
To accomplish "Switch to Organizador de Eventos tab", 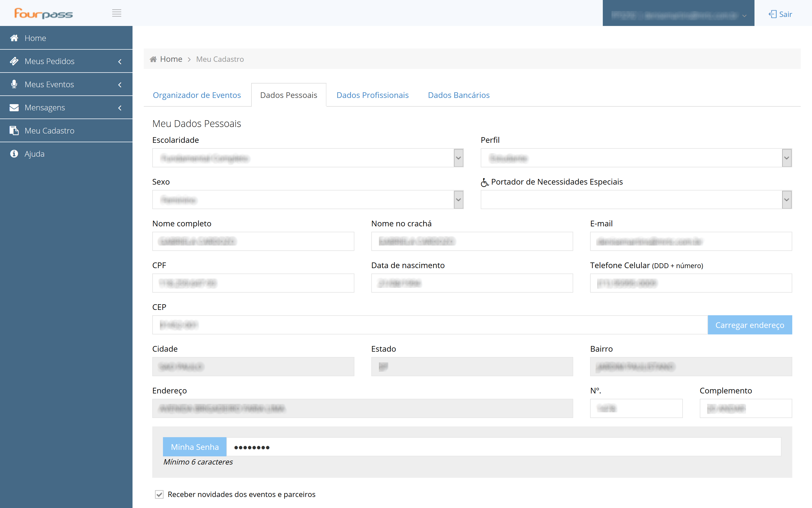I will tap(197, 95).
